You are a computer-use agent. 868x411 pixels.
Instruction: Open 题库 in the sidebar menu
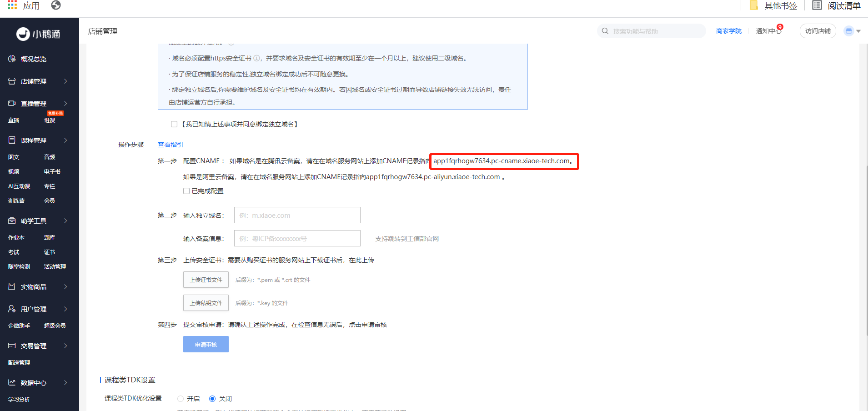(50, 237)
